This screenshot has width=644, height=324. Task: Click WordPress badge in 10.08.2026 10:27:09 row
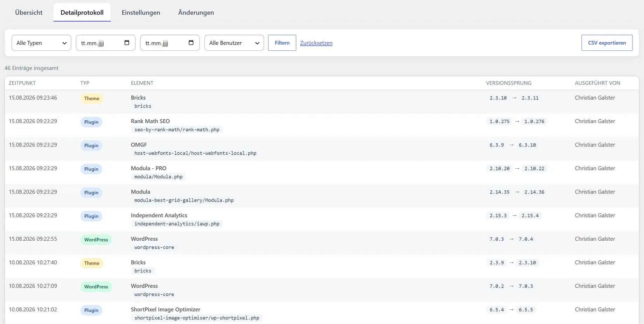coord(96,287)
